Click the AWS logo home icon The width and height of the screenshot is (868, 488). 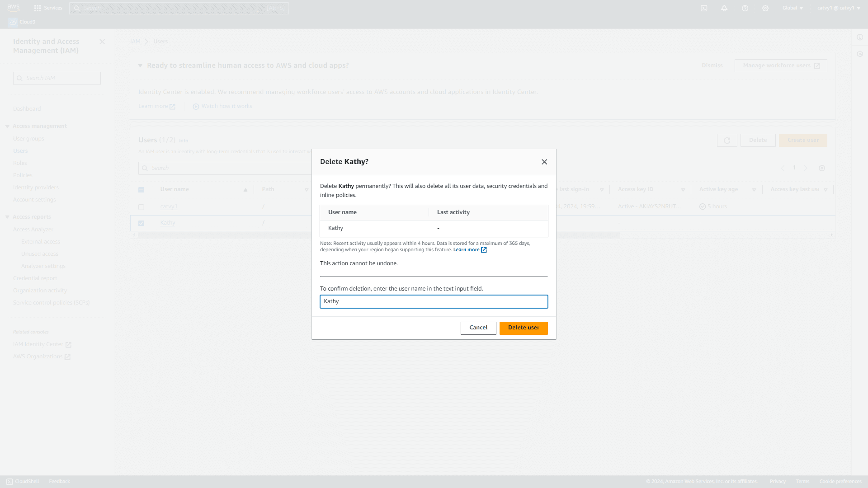tap(14, 8)
